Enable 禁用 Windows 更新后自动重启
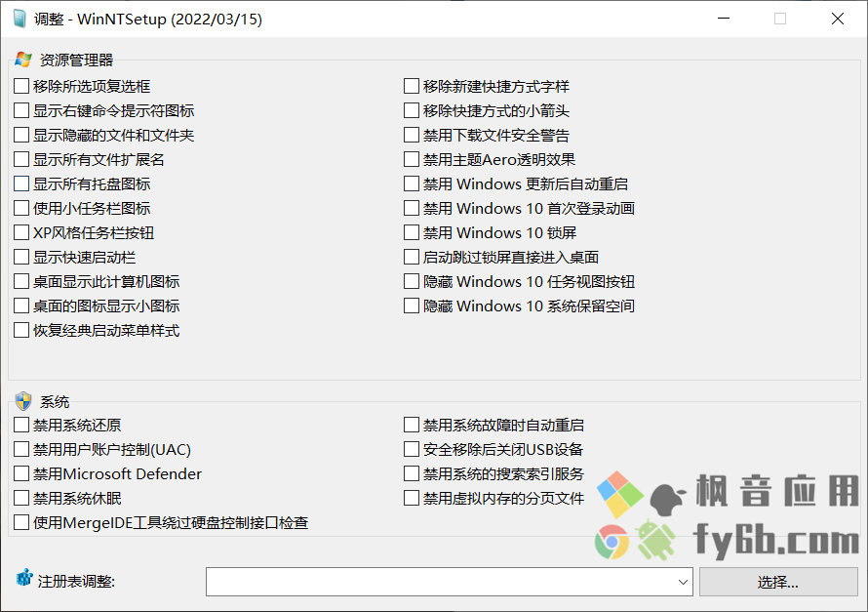The image size is (868, 612). (x=412, y=184)
